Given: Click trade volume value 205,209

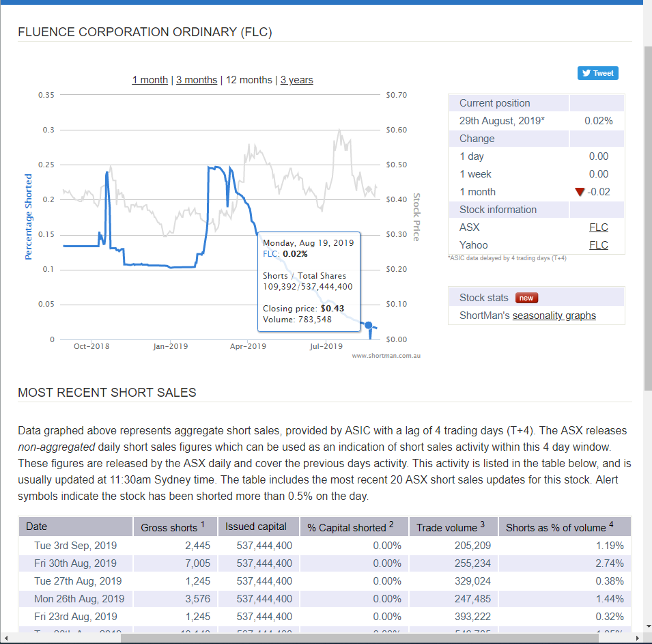Looking at the screenshot, I should [x=472, y=546].
